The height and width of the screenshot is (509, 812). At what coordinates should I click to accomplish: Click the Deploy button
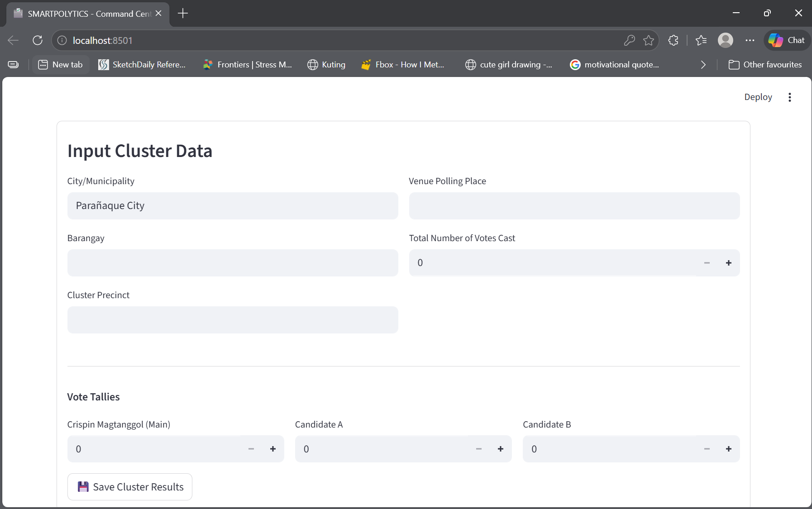click(757, 97)
